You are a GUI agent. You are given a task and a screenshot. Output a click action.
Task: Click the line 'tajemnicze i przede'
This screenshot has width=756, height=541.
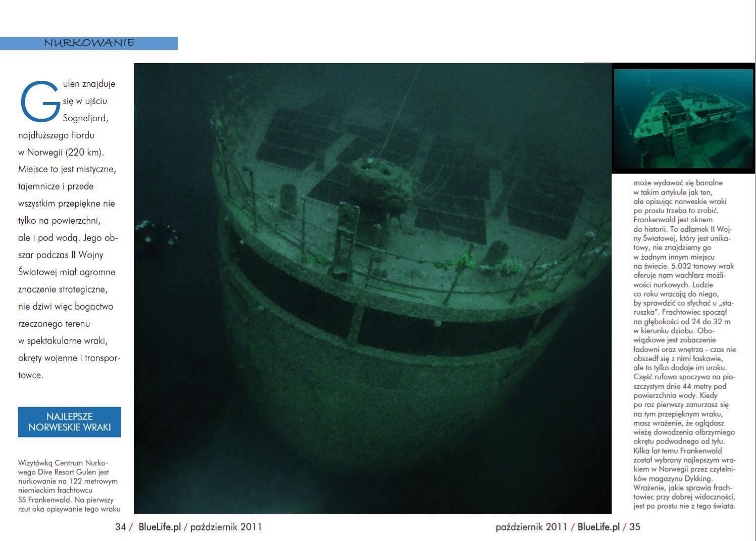point(56,186)
